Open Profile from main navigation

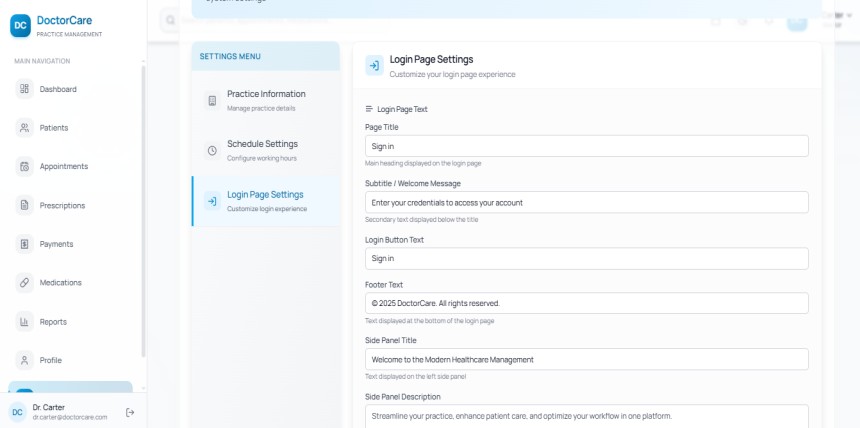click(x=50, y=360)
